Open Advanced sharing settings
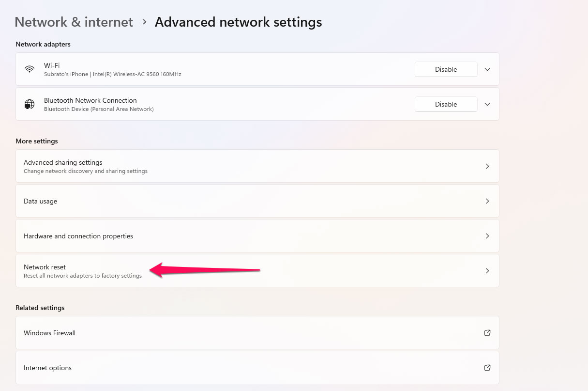Viewport: 588px width, 391px height. (242, 166)
